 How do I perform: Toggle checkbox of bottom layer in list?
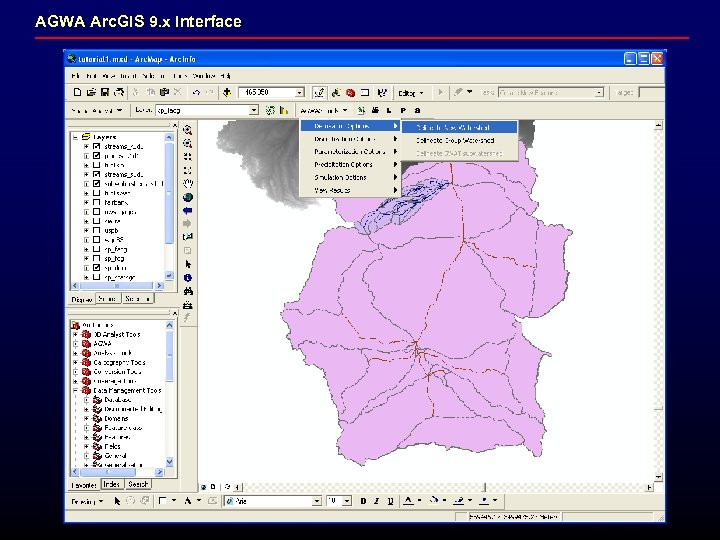coord(96,277)
